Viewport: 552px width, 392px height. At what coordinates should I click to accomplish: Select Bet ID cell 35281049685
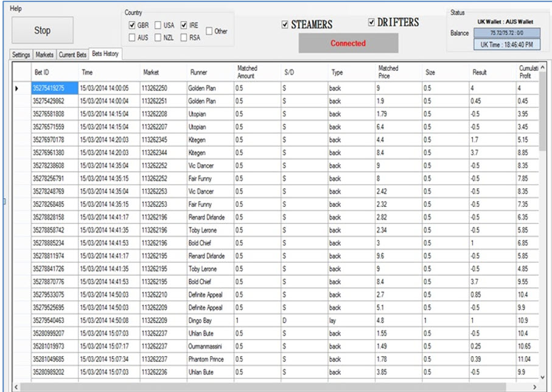(55, 359)
